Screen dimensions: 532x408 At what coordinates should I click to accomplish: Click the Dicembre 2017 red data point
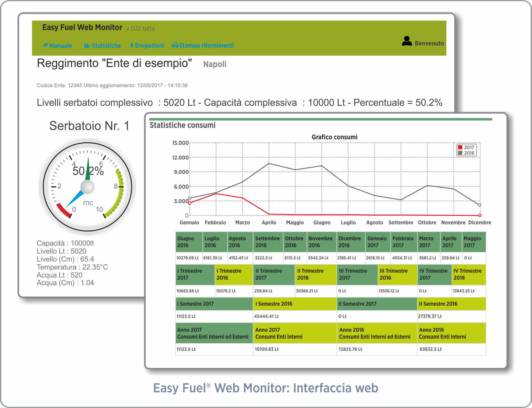point(480,216)
